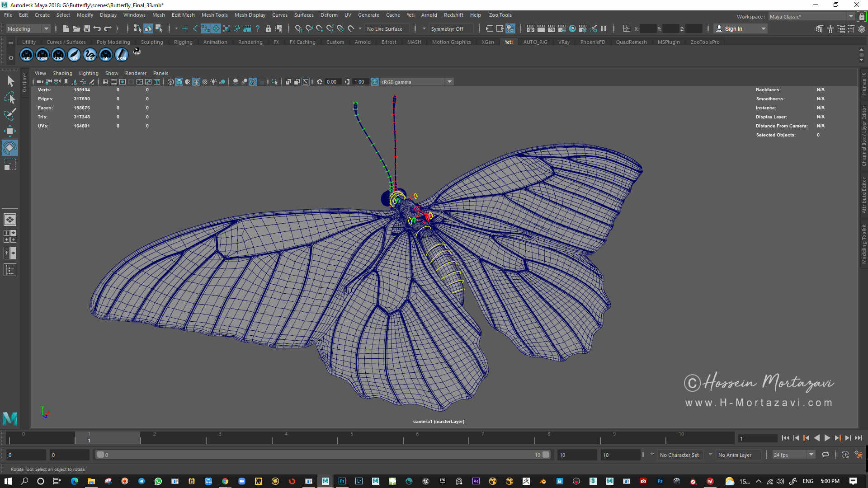This screenshot has width=868, height=488.
Task: Go to start of playback range
Action: (x=786, y=438)
